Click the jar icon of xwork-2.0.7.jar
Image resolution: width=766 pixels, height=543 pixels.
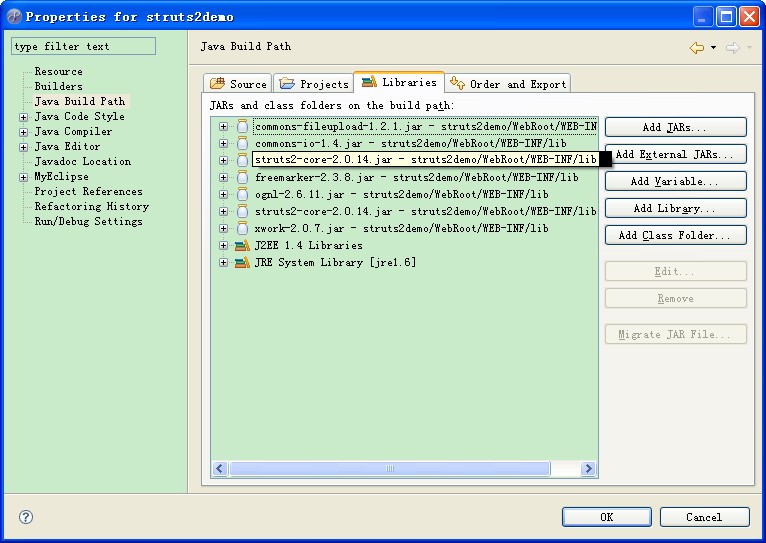(x=242, y=228)
